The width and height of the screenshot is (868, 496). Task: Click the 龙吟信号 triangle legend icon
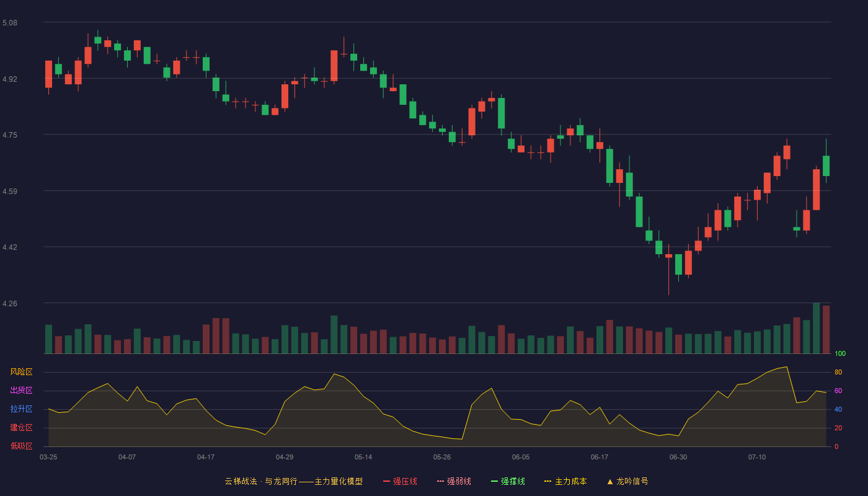610,481
